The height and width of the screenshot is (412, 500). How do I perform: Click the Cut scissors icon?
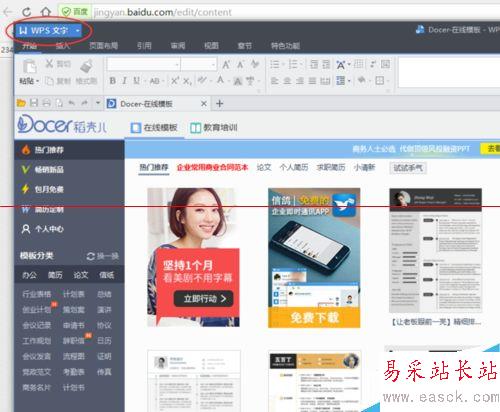49,63
